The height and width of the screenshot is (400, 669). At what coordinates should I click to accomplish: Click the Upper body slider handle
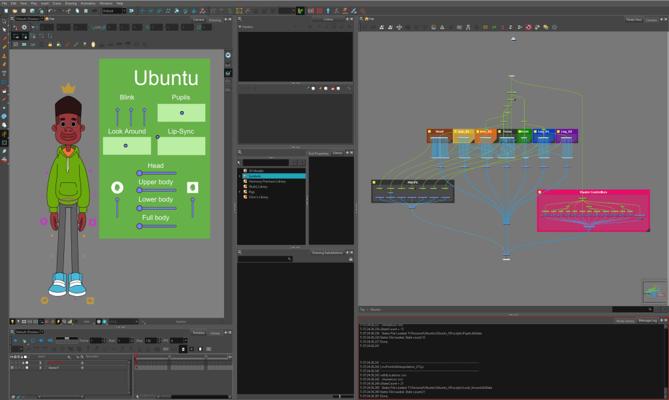139,190
